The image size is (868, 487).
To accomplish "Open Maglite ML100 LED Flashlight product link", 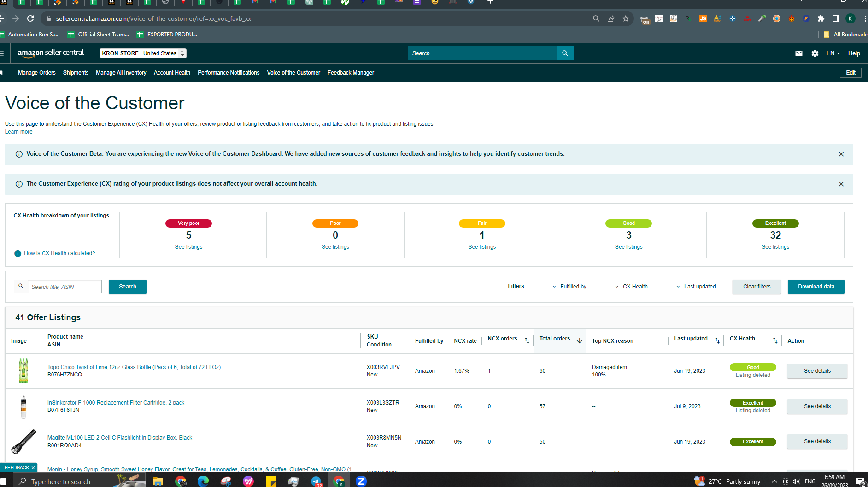I will [120, 438].
